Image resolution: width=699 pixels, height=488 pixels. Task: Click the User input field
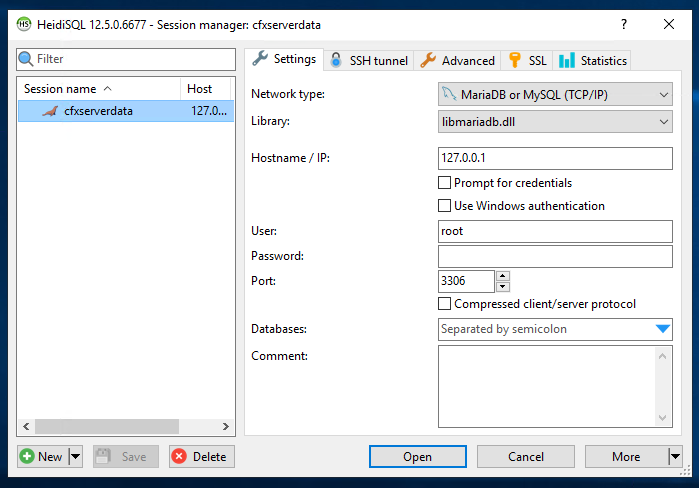click(x=555, y=231)
